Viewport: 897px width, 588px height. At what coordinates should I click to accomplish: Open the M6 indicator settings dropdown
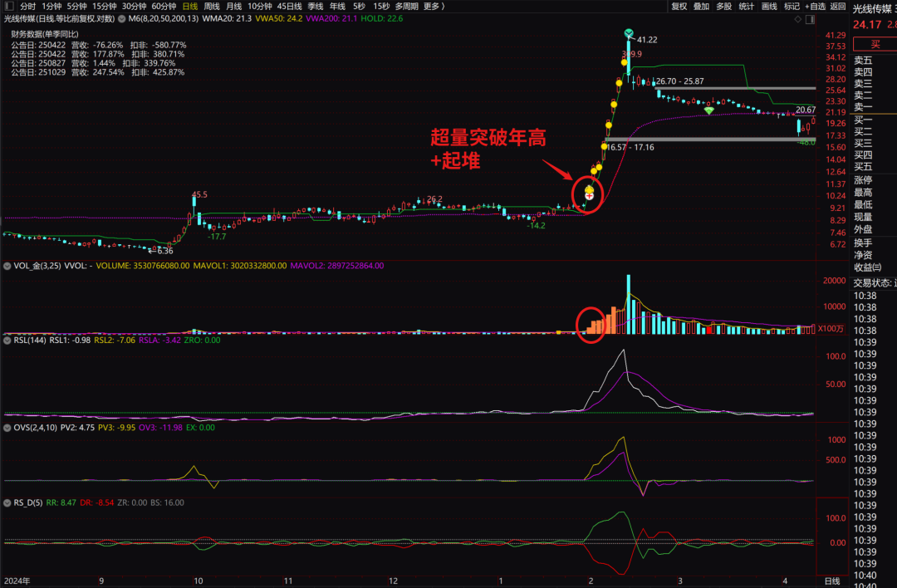122,19
